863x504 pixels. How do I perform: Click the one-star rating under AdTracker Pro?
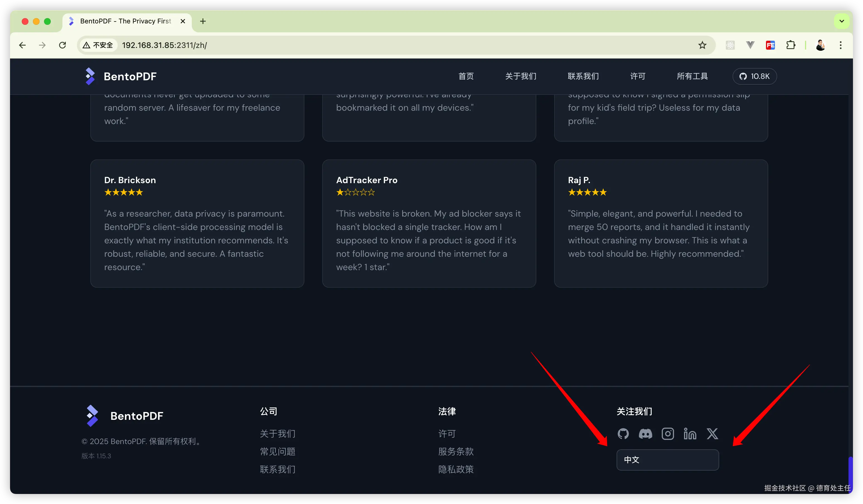pos(355,192)
